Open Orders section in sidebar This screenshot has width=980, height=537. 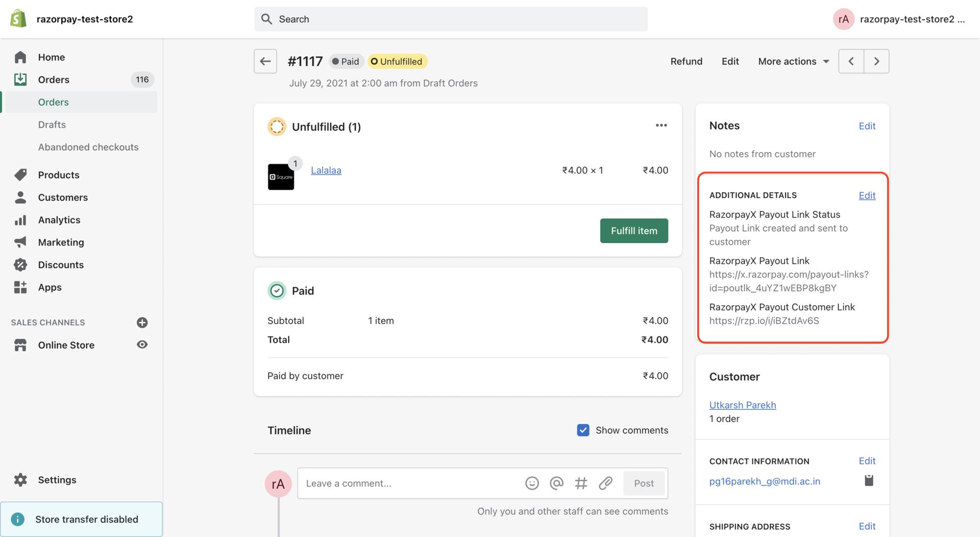(54, 80)
